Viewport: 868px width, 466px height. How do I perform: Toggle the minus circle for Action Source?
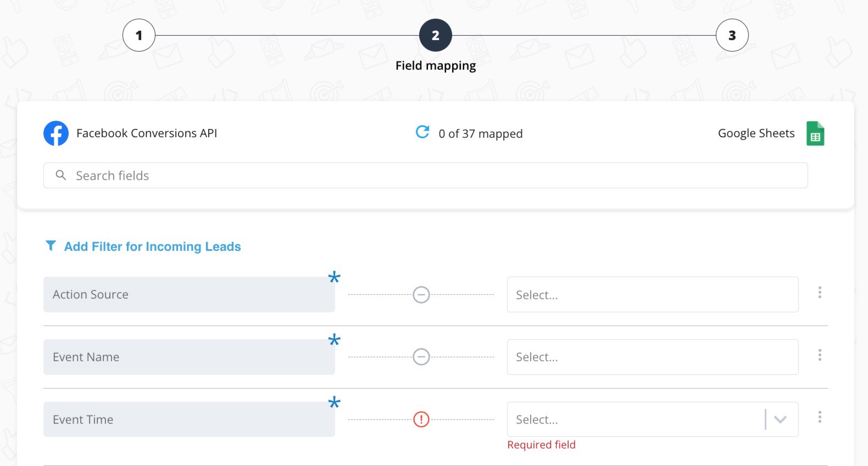(421, 295)
